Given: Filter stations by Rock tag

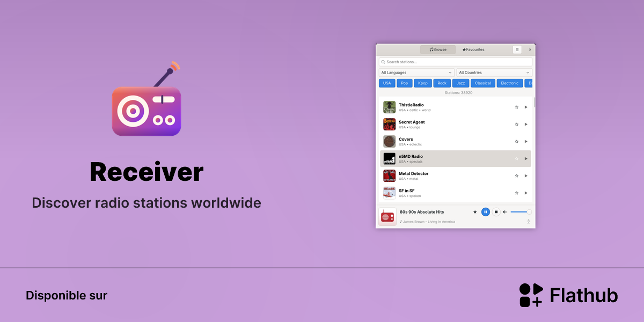Looking at the screenshot, I should [x=442, y=83].
